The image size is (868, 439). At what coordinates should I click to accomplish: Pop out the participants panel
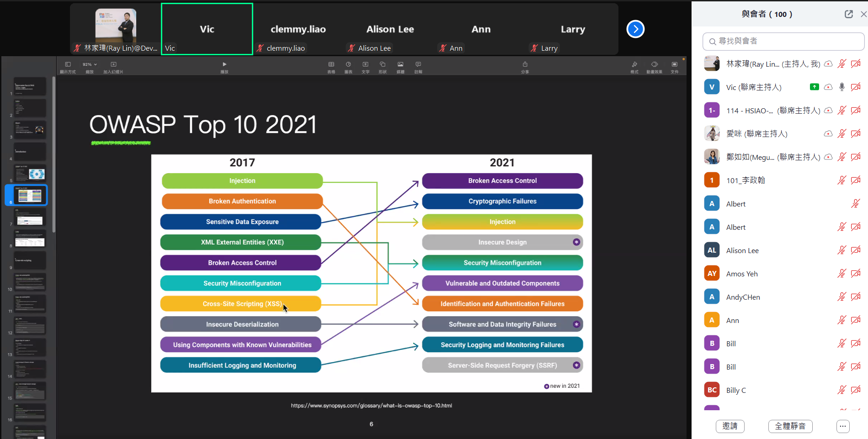coord(848,14)
